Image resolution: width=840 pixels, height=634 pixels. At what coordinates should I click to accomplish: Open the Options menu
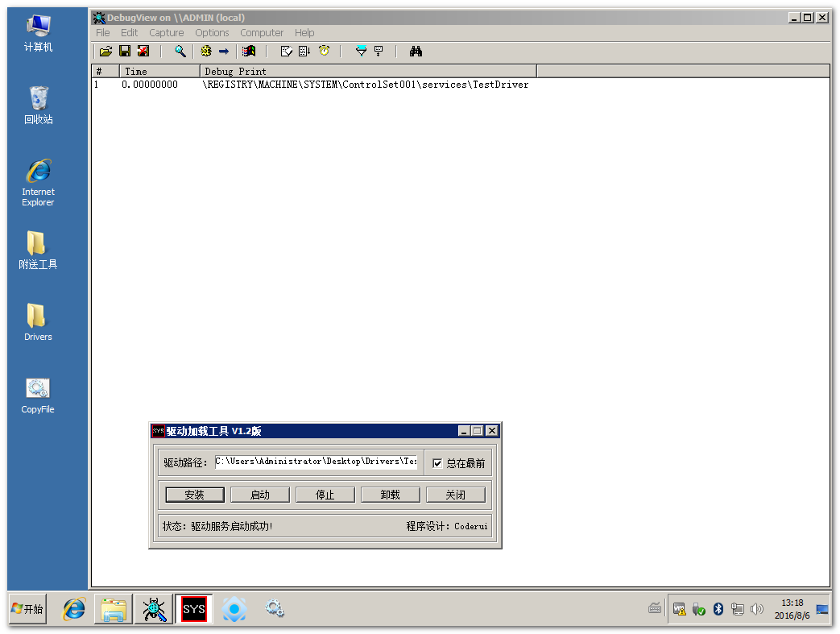[212, 33]
